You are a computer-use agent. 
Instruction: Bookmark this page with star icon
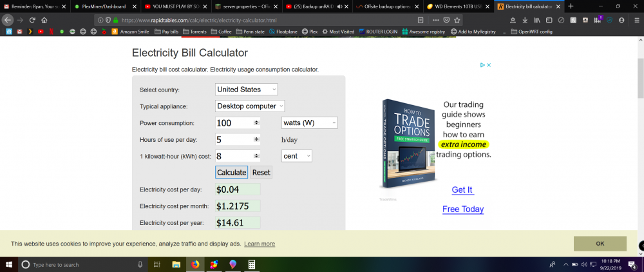457,20
